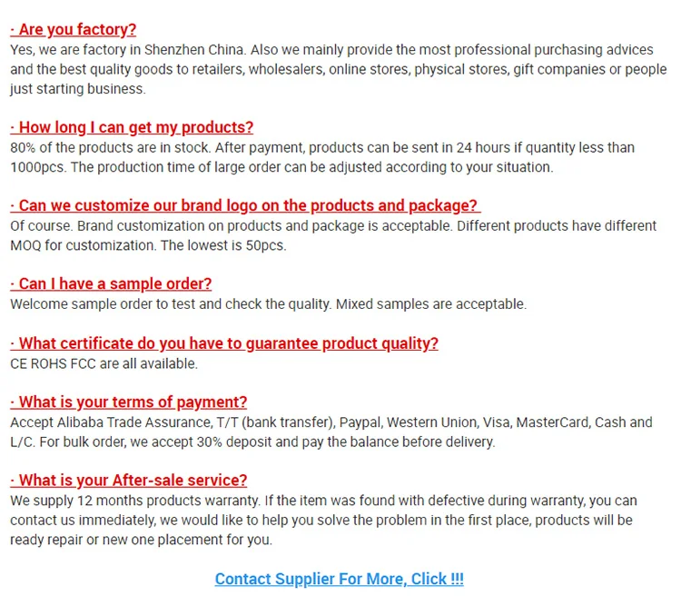Click the "ready repair or new one placement" line
The width and height of the screenshot is (681, 616).
click(x=141, y=540)
